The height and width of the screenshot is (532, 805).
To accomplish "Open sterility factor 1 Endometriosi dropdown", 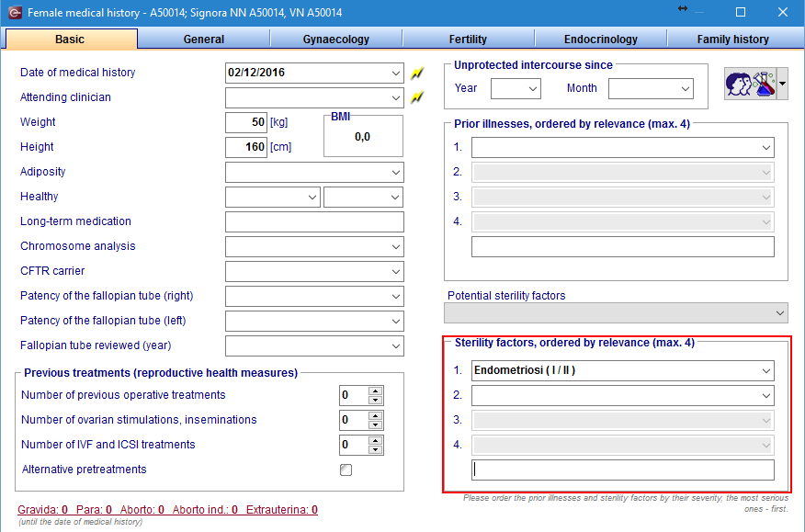I will click(x=623, y=370).
